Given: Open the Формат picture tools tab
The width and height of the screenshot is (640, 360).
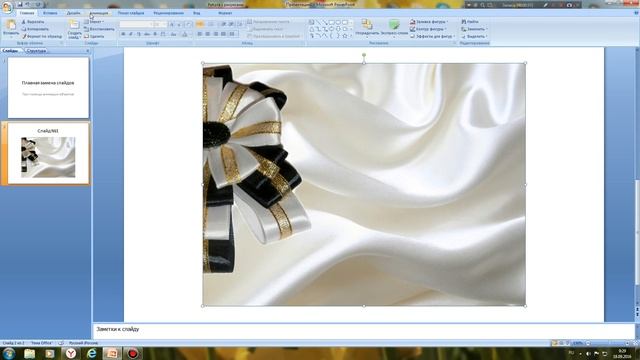Looking at the screenshot, I should (225, 13).
